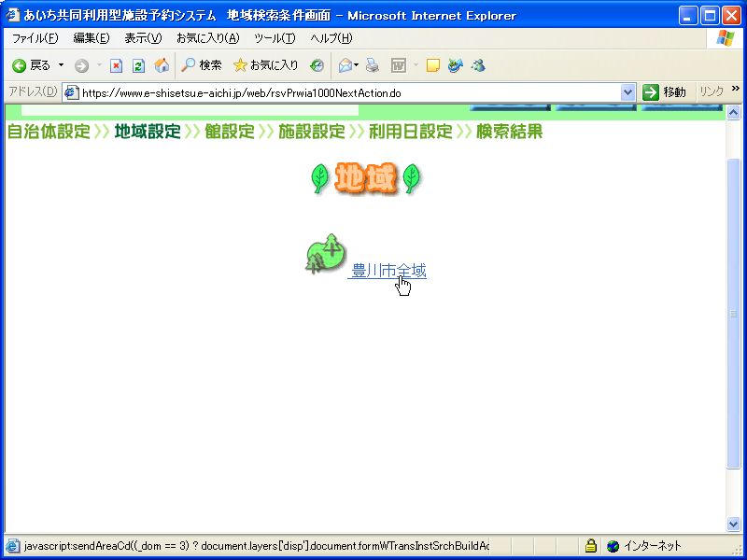Go to Home page icon
This screenshot has width=747, height=560.
pos(162,65)
